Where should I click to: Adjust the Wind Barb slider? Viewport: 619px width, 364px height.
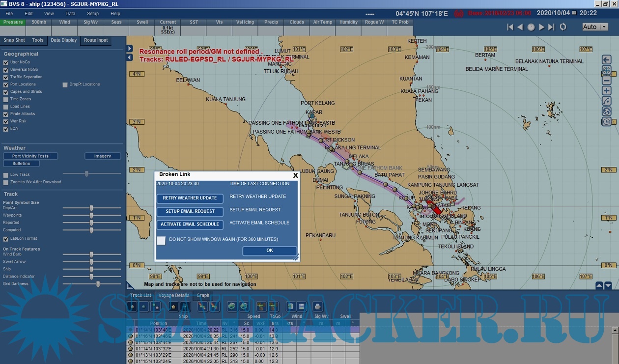pos(92,254)
